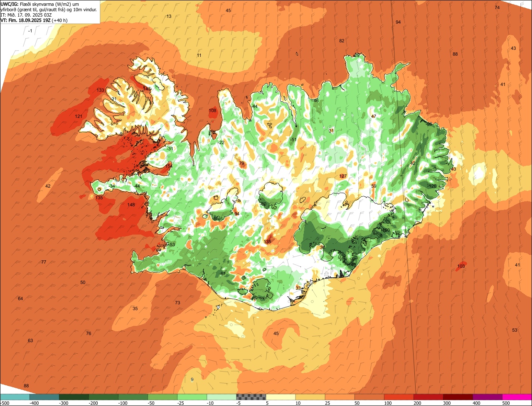The height and width of the screenshot is (406, 532).
Task: Select the light green swatch between -25 and -10
Action: 192,397
